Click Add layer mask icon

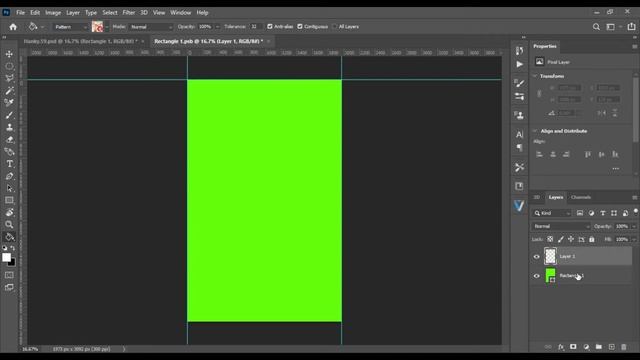pyautogui.click(x=573, y=347)
